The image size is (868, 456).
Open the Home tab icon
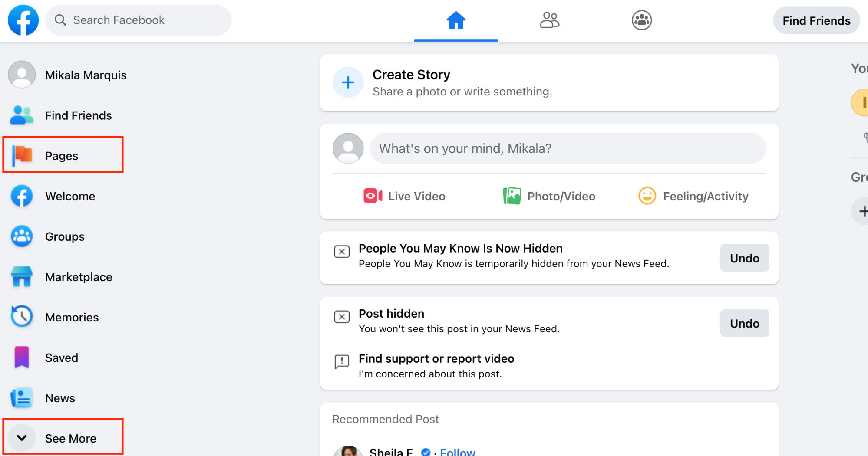(x=456, y=20)
